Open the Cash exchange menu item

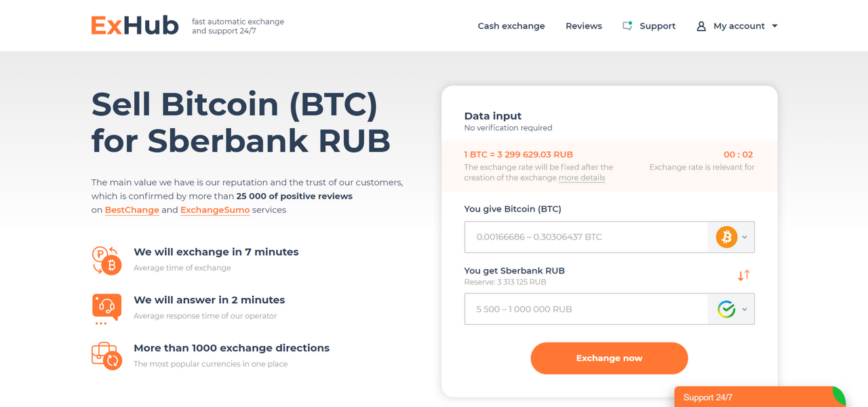511,26
